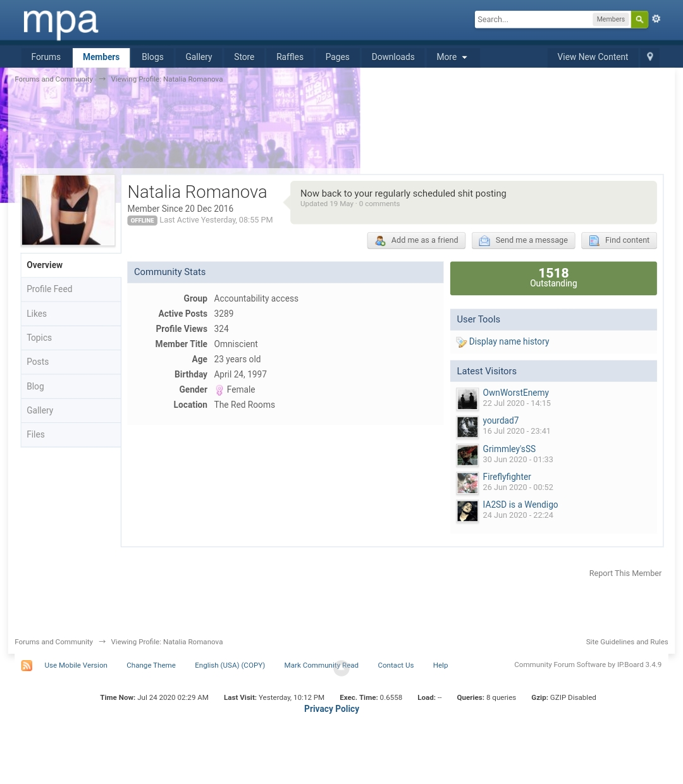Click bottom breadcrumb Forums and Community

54,642
